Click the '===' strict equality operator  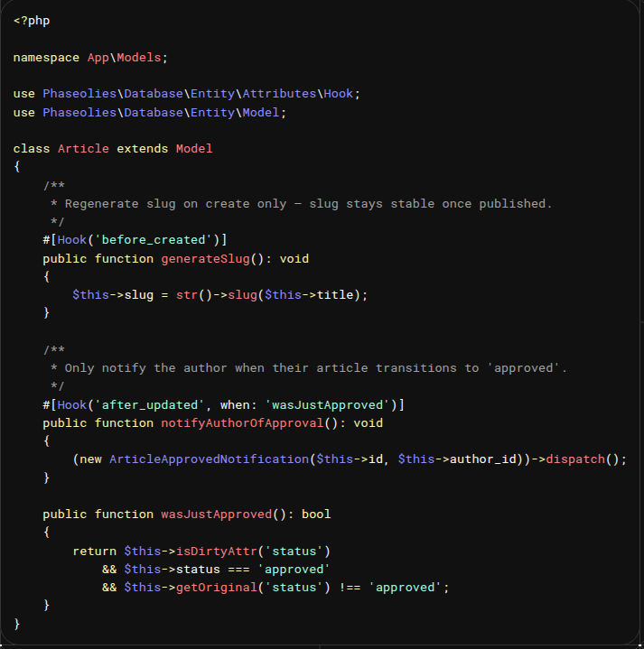click(238, 570)
